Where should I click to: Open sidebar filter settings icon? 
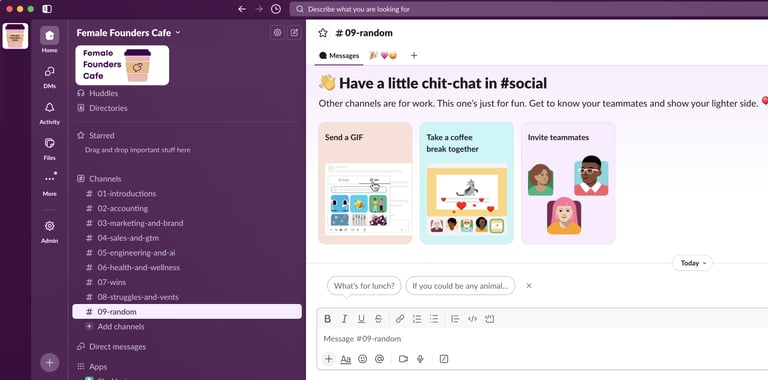click(278, 32)
